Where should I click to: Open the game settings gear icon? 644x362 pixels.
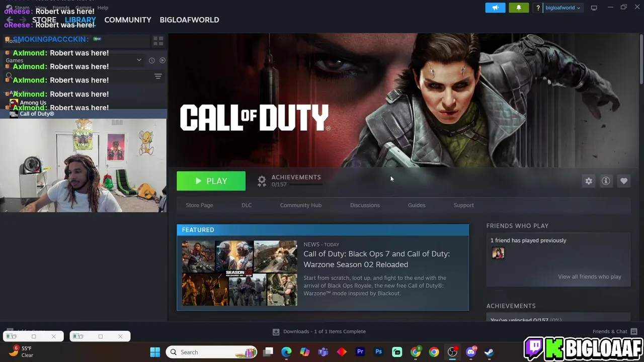pos(589,181)
